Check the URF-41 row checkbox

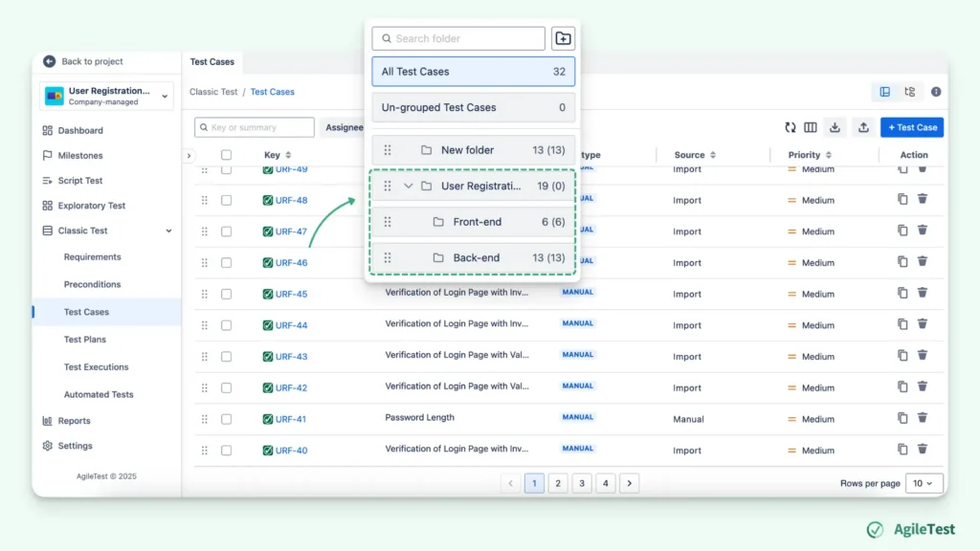[226, 419]
